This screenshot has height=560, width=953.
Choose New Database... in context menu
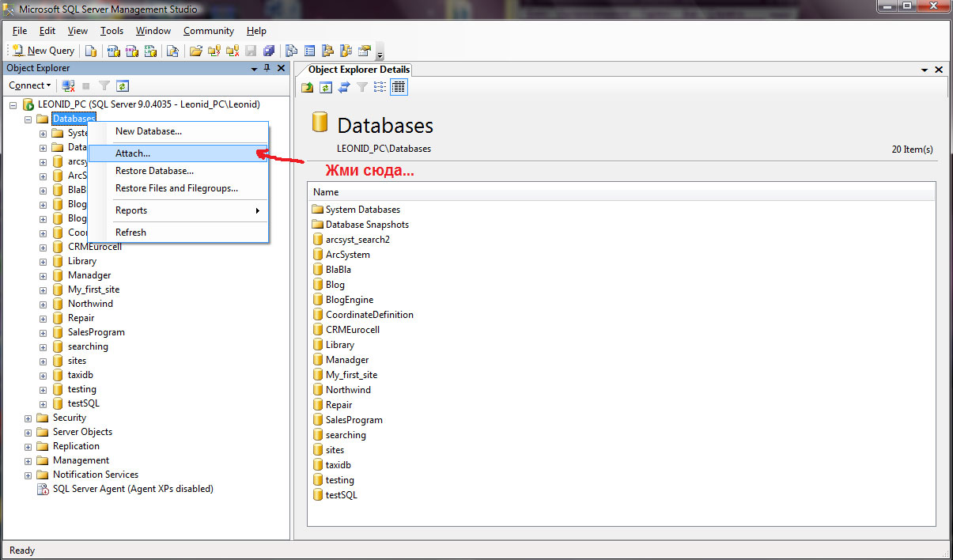pyautogui.click(x=178, y=131)
